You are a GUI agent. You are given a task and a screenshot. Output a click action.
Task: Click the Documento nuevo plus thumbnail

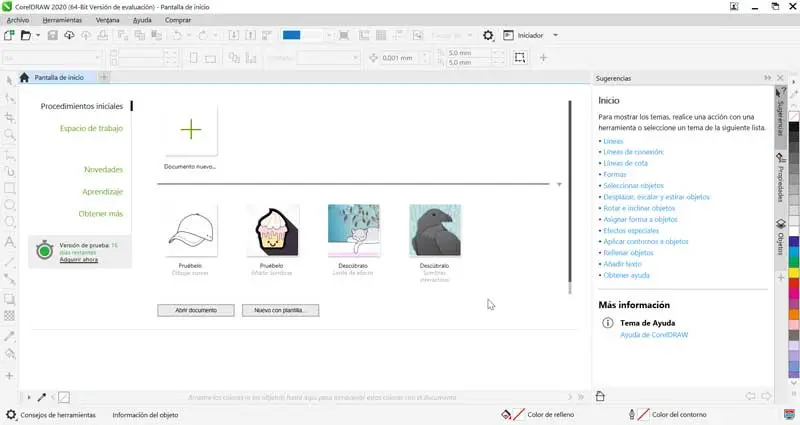pos(191,130)
